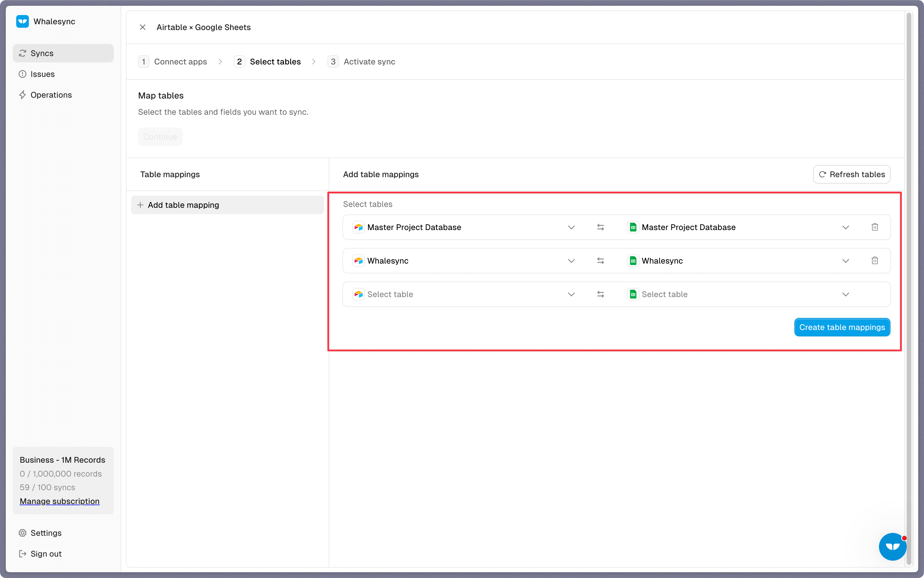The image size is (924, 578).
Task: Click the Issues alert icon
Action: click(x=23, y=74)
